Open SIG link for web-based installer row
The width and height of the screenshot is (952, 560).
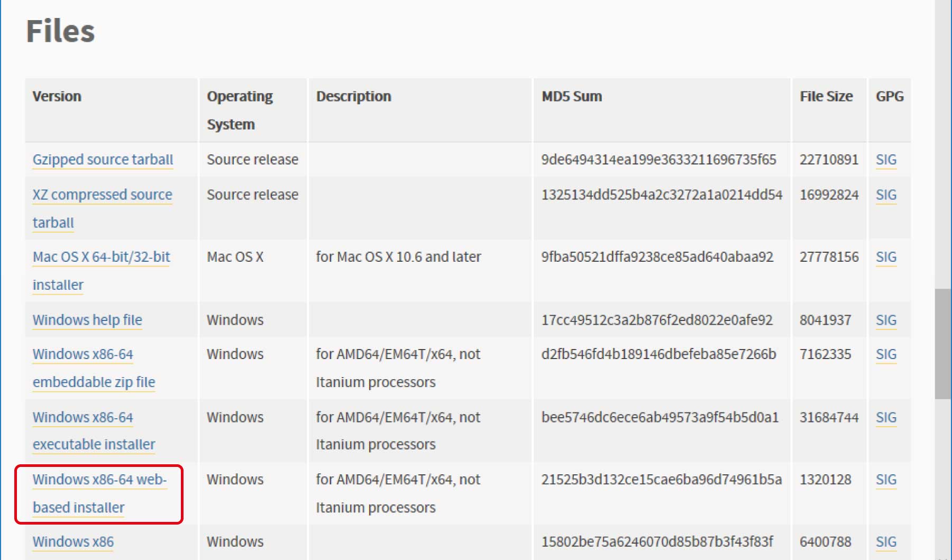(x=886, y=480)
